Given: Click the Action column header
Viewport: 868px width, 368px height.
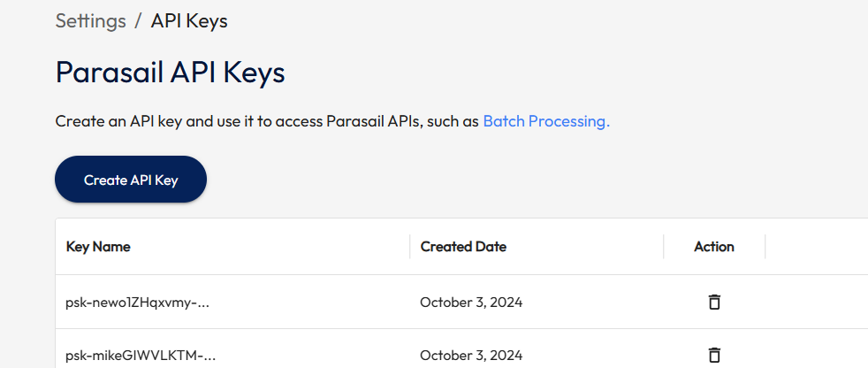Looking at the screenshot, I should pos(714,247).
